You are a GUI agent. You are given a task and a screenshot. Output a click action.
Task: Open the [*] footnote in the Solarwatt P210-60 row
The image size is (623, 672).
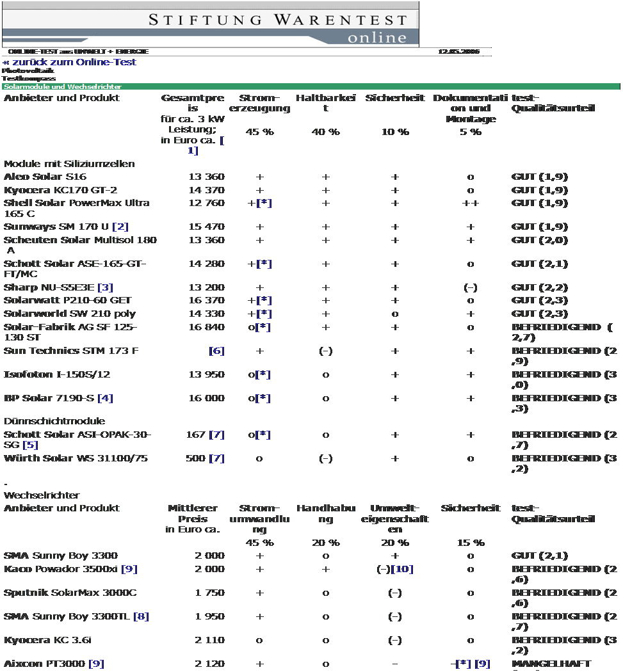click(264, 300)
